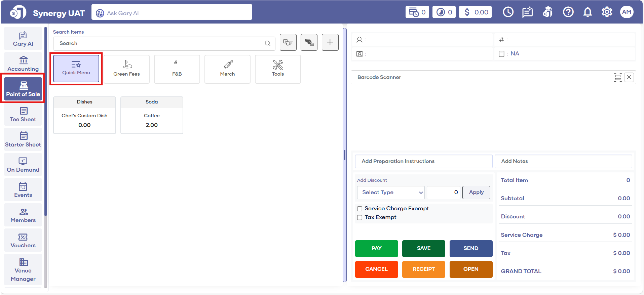Open the AM user avatar menu
The image size is (644, 295).
[x=626, y=12]
